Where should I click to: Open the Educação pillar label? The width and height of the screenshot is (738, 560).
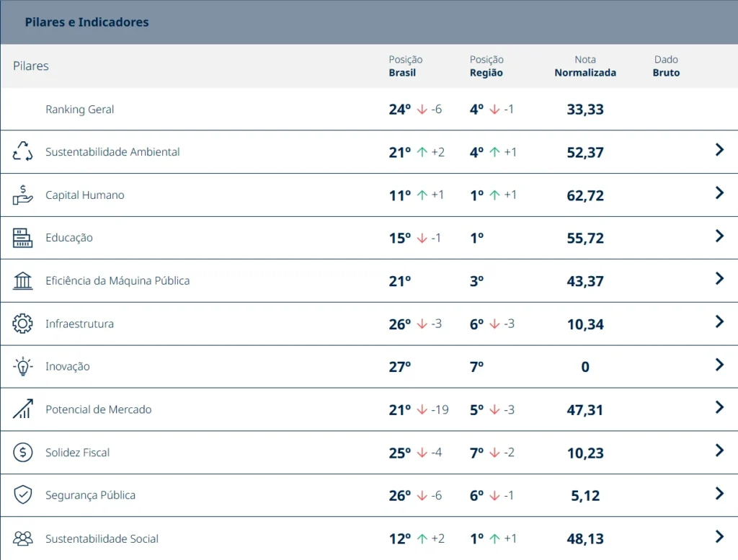click(x=69, y=238)
